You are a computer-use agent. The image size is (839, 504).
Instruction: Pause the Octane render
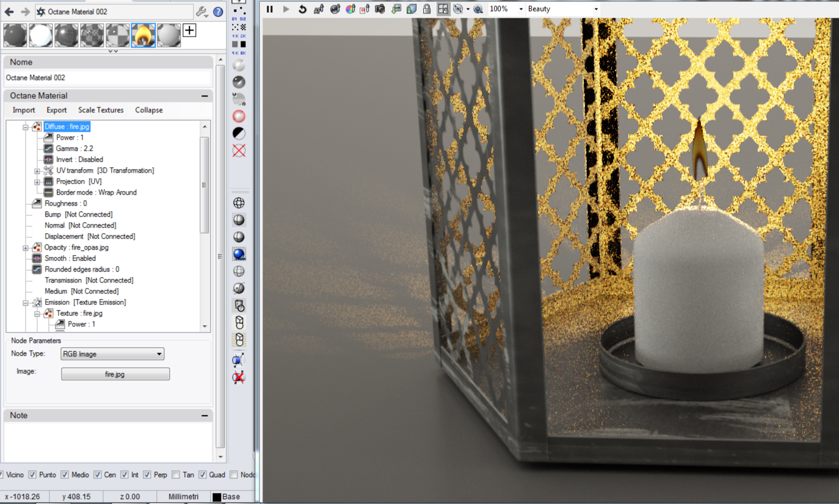pyautogui.click(x=269, y=9)
